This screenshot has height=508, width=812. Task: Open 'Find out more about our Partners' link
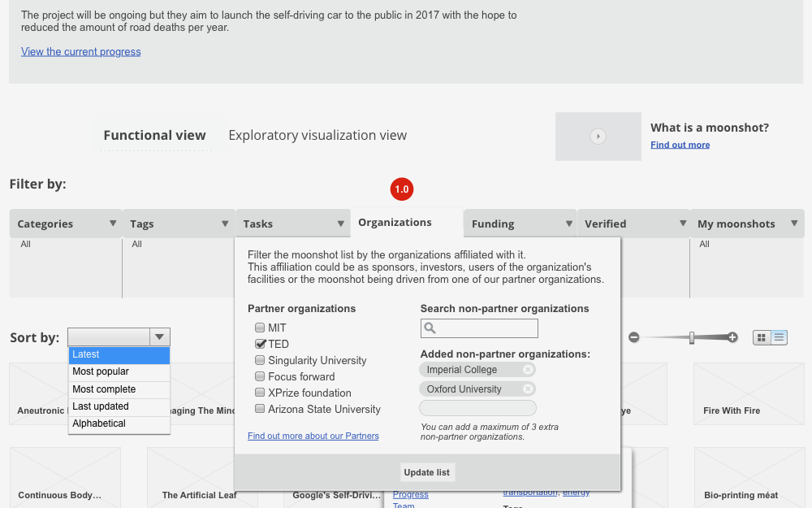[313, 436]
